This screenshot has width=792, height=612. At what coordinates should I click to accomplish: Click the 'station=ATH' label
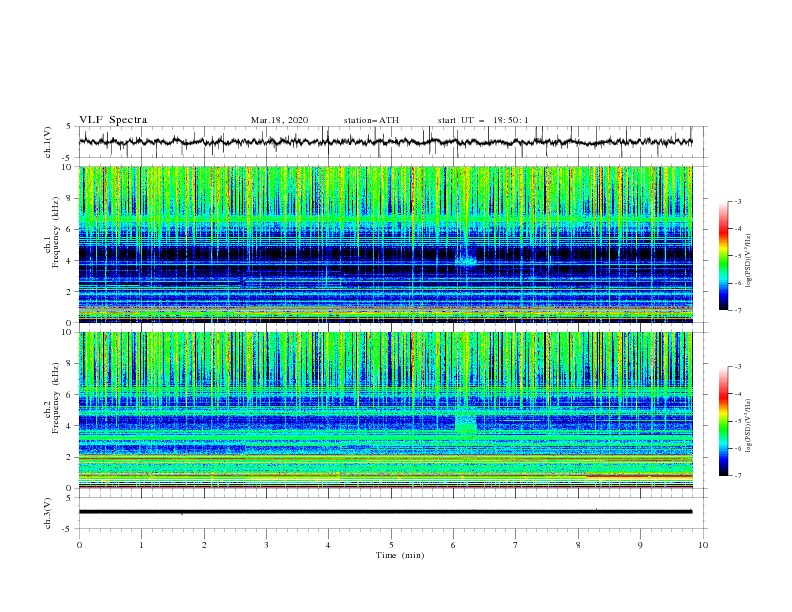371,120
